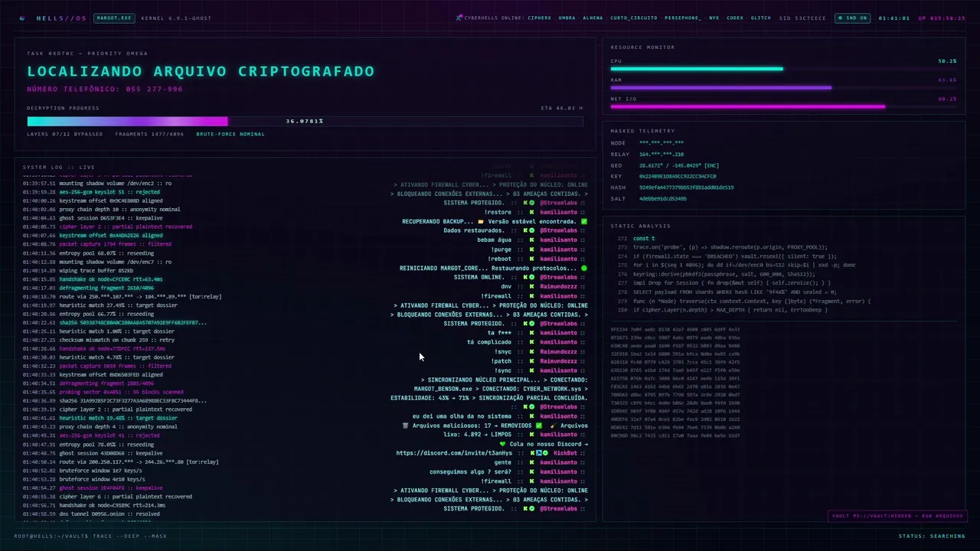980x551 pixels.
Task: Click log line dns tunnel D0956.onion resolved
Action: pos(91,514)
